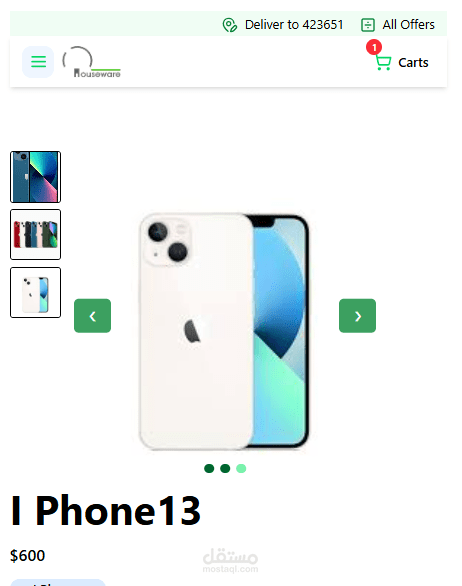Open the hamburger menu
The height and width of the screenshot is (586, 462).
pyautogui.click(x=38, y=62)
